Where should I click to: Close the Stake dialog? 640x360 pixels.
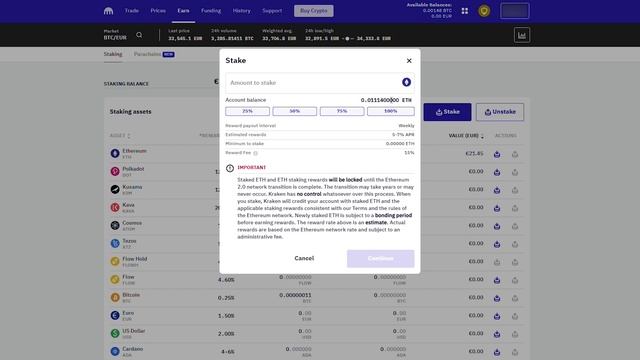coord(409,60)
